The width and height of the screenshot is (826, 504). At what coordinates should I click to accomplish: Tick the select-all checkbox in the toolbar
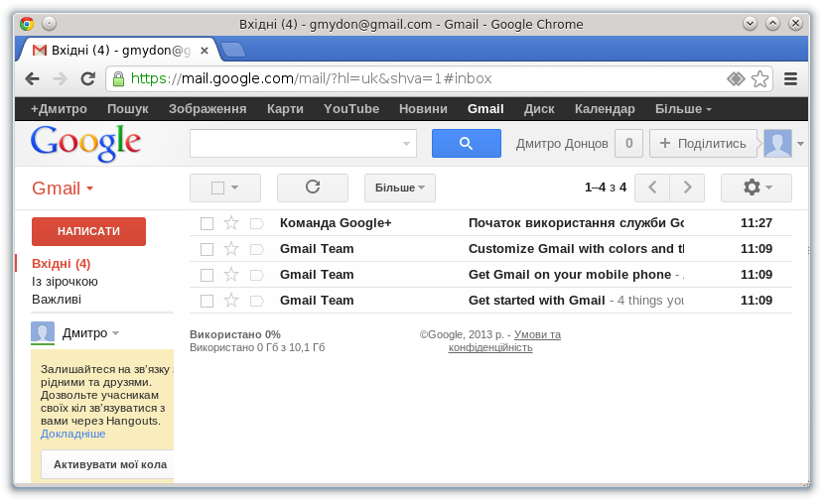(x=217, y=189)
